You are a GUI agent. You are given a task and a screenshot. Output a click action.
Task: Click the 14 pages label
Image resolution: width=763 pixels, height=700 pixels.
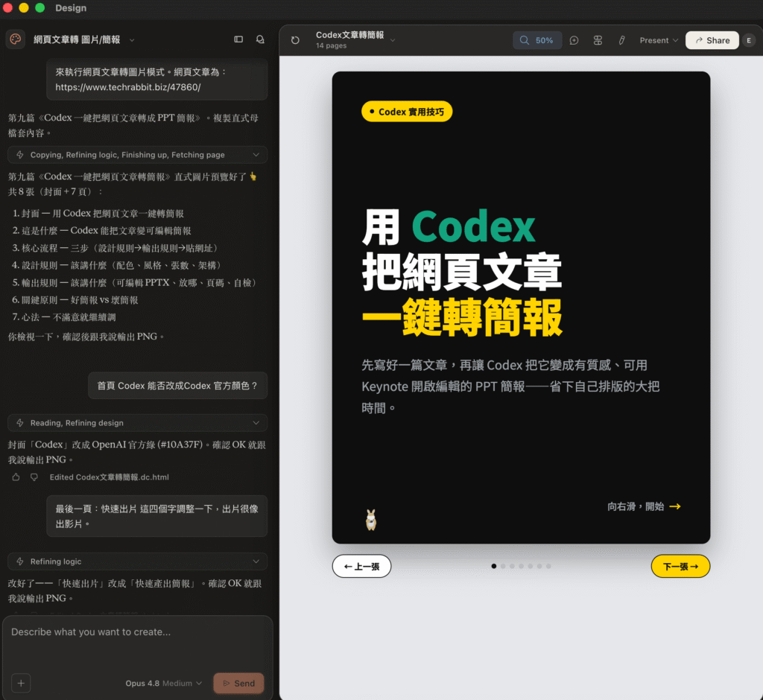tap(331, 45)
